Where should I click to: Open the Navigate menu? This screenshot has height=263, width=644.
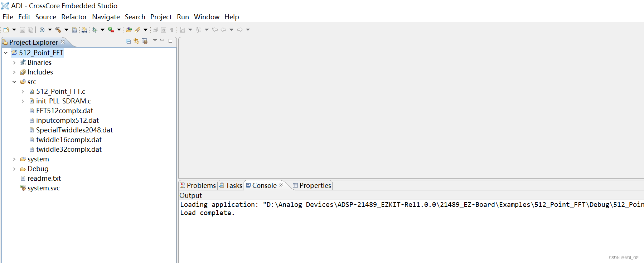(x=106, y=17)
